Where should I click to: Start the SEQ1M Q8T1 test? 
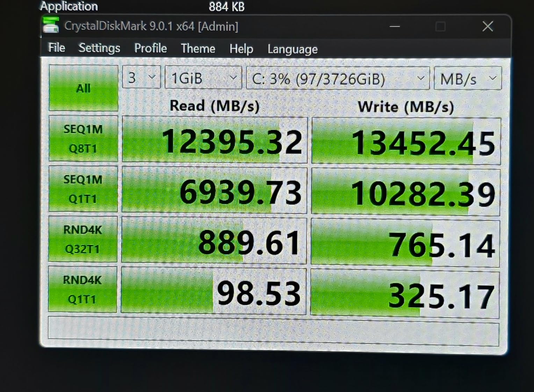pyautogui.click(x=83, y=138)
